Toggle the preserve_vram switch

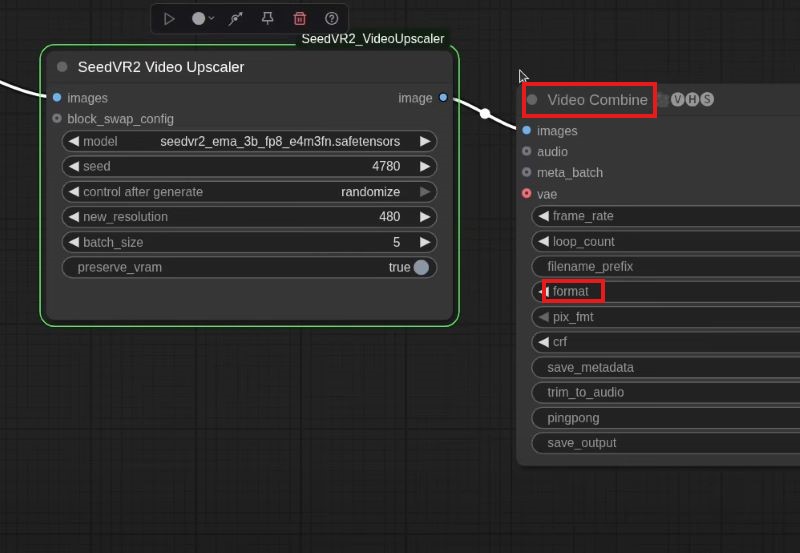421,267
